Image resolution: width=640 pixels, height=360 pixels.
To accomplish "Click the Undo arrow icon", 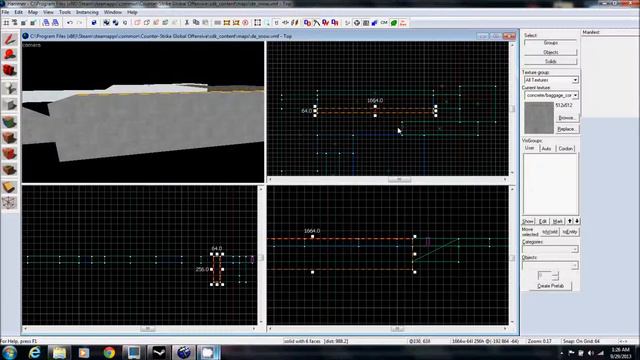I will 70,23.
